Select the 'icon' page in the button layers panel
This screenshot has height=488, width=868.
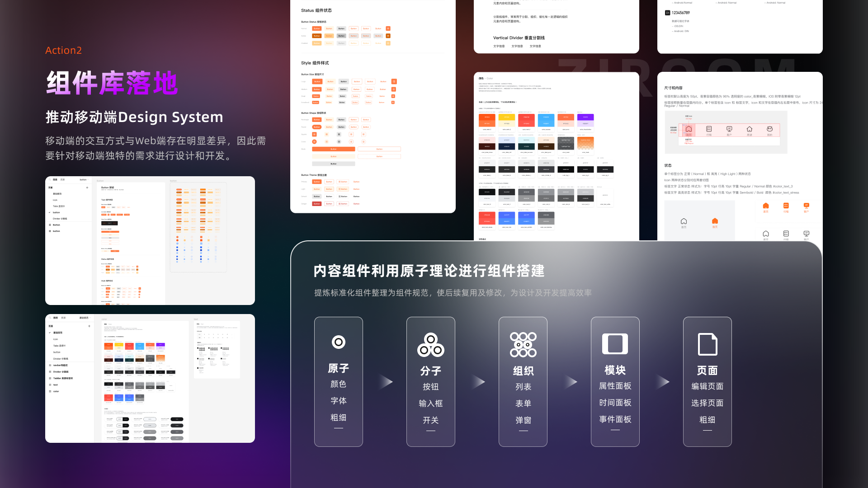point(55,200)
